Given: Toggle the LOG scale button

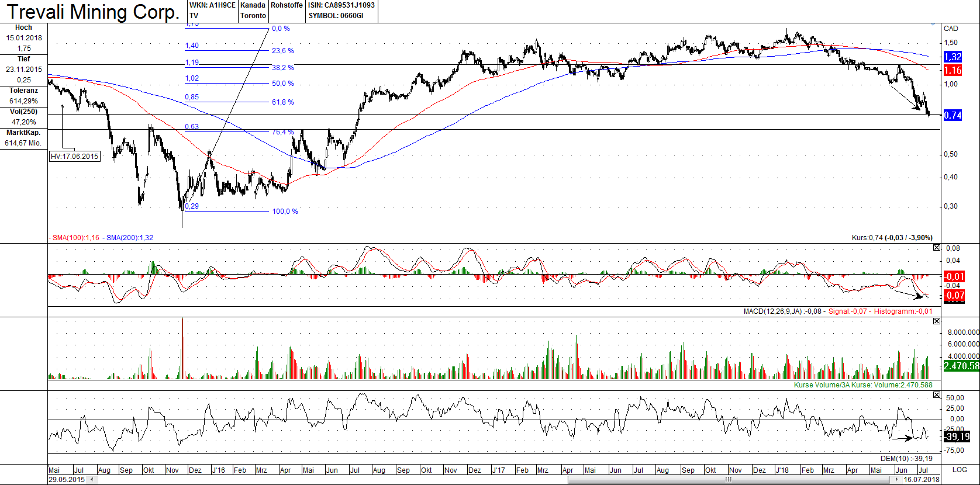Looking at the screenshot, I should (960, 470).
